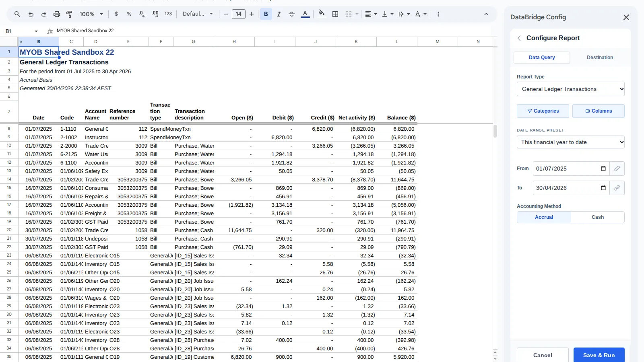Toggle italic formatting
644x362 pixels.
click(x=279, y=14)
